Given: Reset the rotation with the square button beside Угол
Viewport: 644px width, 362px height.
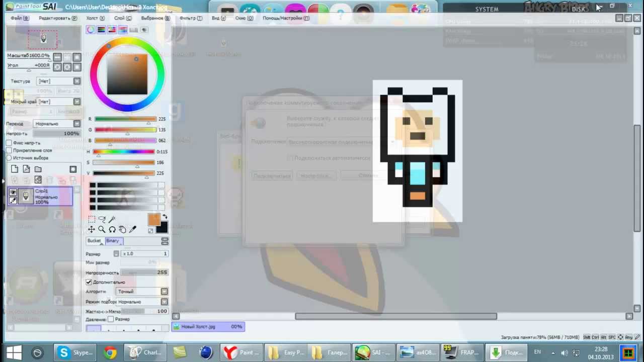Looking at the screenshot, I should point(76,67).
